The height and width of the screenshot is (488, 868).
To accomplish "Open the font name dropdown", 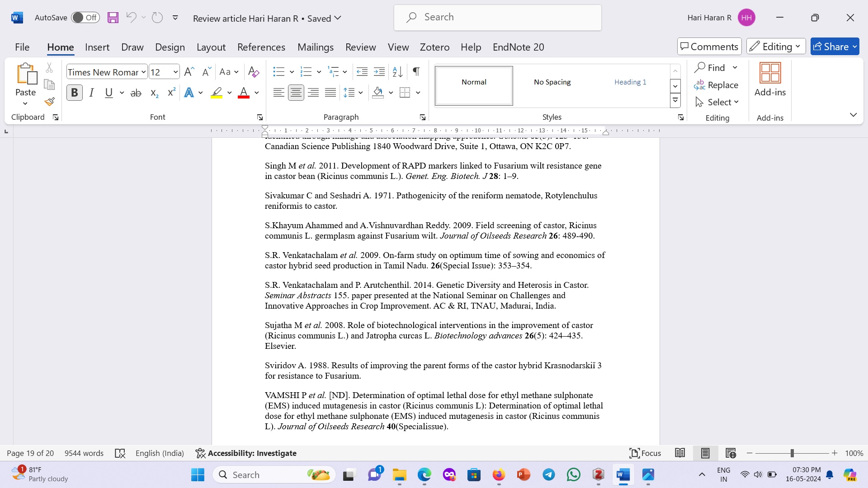I will click(143, 72).
